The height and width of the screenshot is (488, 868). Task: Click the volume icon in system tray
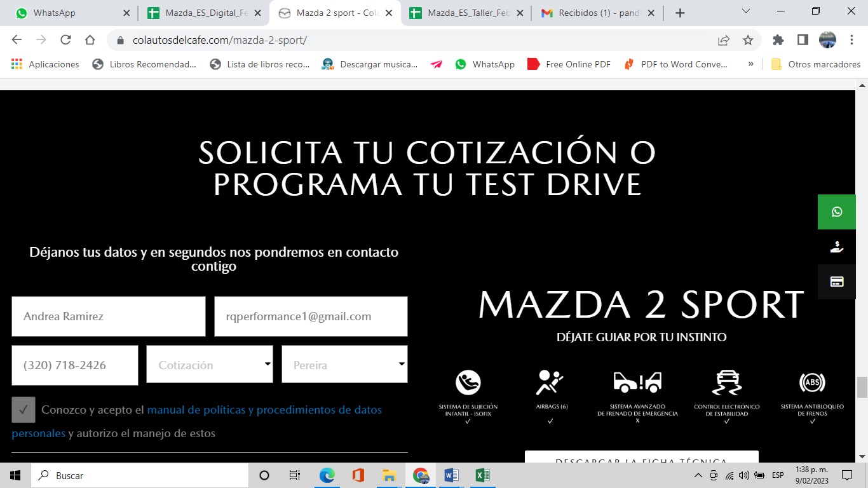click(744, 475)
